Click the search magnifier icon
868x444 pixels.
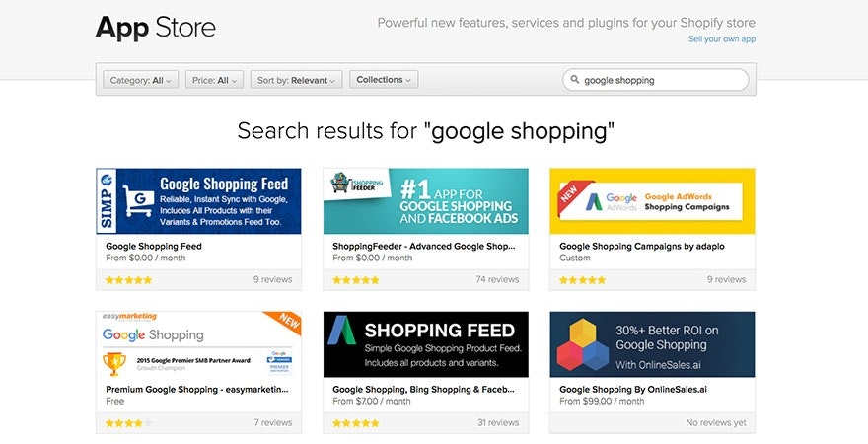pos(574,80)
